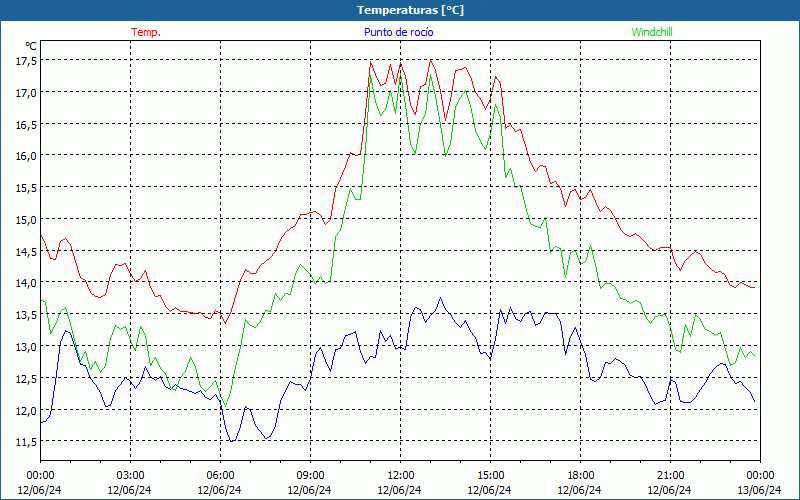Viewport: 800px width, 500px height.
Task: Click the 11,5 y-axis value
Action: pyautogui.click(x=26, y=441)
